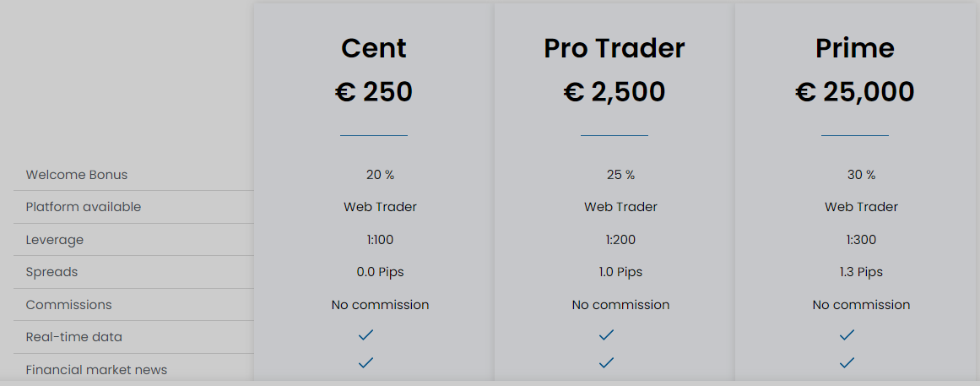
Task: Click the Welcome Bonus row label
Action: click(76, 175)
